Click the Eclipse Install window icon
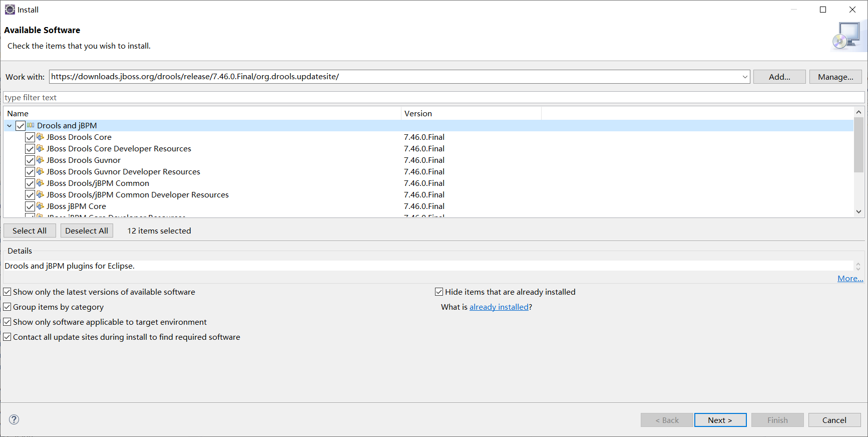Screen dimensions: 868x437 [x=10, y=10]
